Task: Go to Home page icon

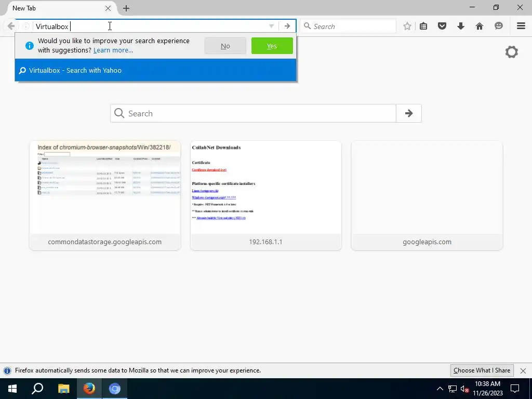Action: click(x=479, y=26)
